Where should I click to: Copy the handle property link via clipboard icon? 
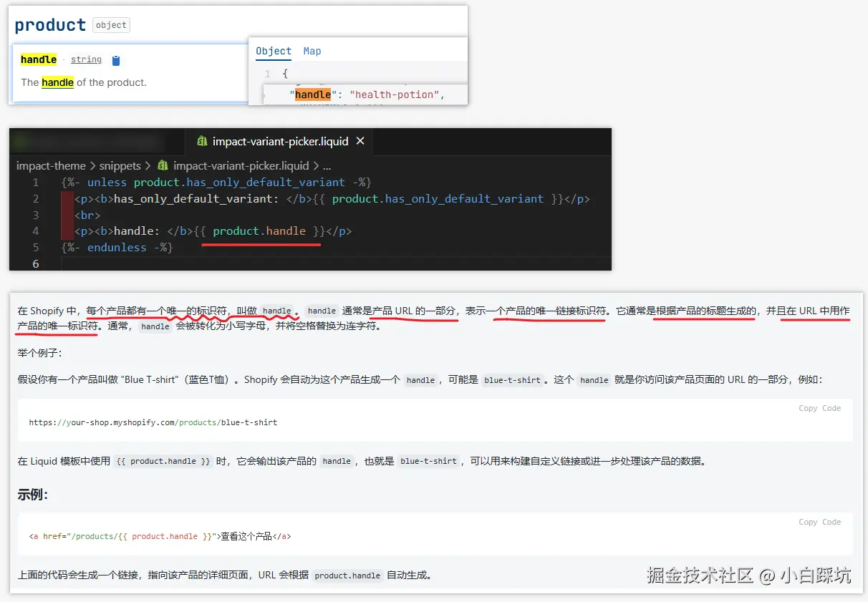coord(116,61)
